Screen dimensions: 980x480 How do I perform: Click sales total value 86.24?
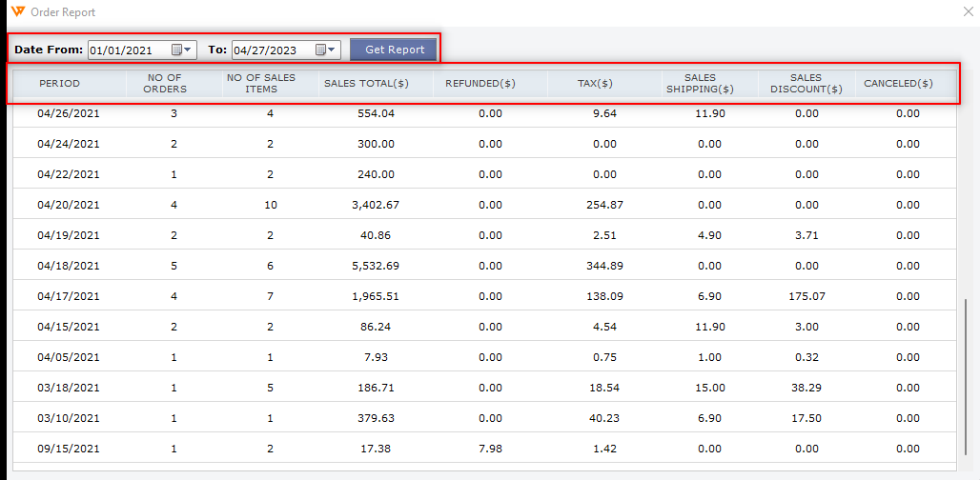tap(376, 327)
